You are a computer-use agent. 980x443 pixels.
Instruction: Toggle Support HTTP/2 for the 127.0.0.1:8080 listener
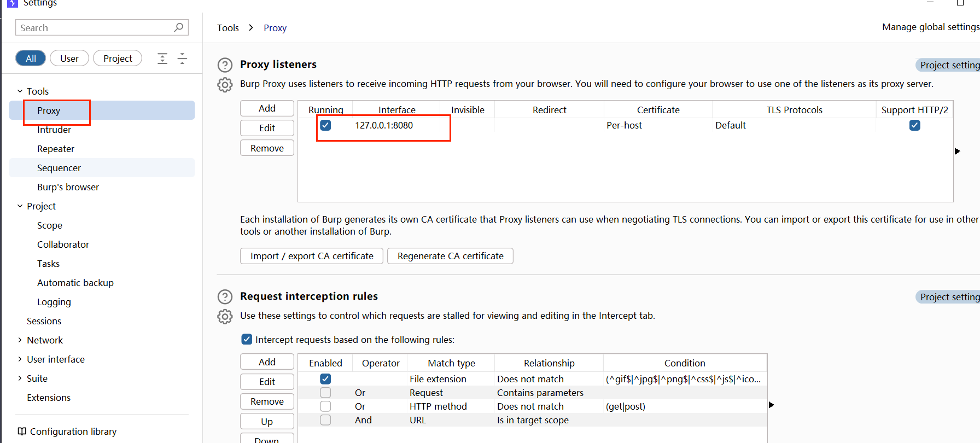click(x=914, y=125)
